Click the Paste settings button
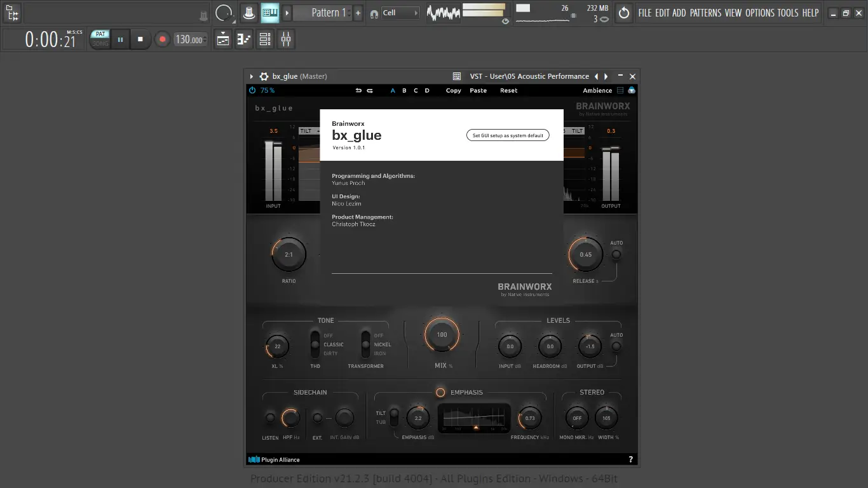868x488 pixels. click(478, 90)
